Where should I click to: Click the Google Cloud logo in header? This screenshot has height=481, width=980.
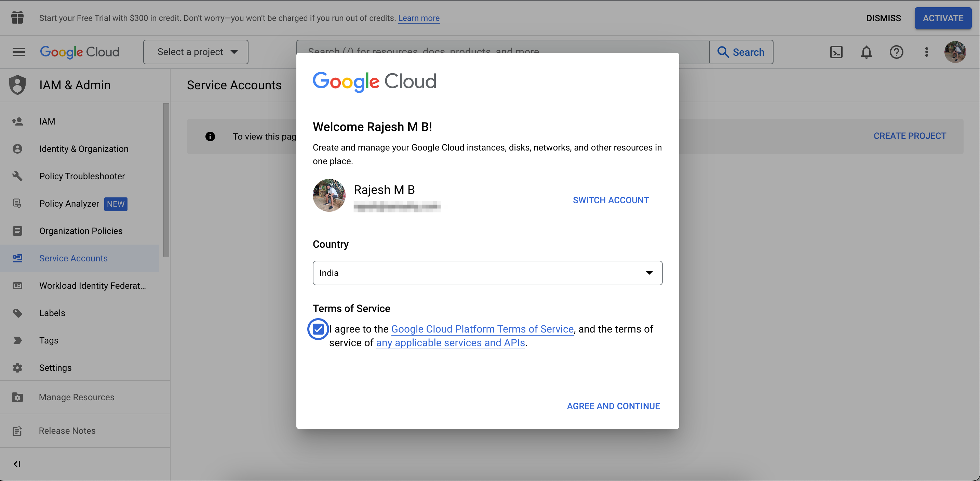[x=80, y=52]
